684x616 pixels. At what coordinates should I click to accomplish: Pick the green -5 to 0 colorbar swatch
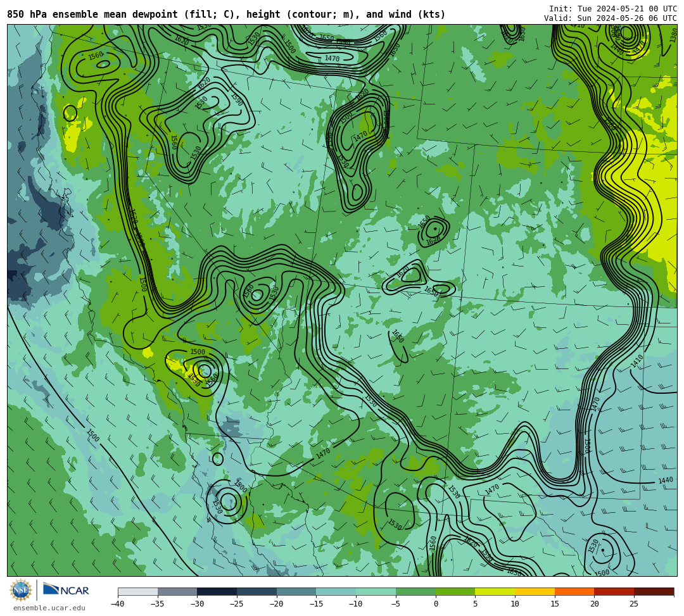[415, 591]
